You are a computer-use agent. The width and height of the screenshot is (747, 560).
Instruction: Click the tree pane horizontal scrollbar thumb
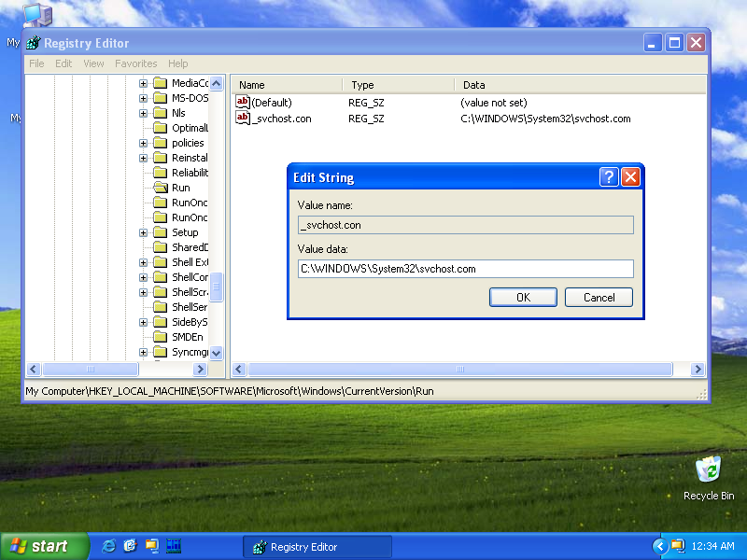(x=91, y=369)
